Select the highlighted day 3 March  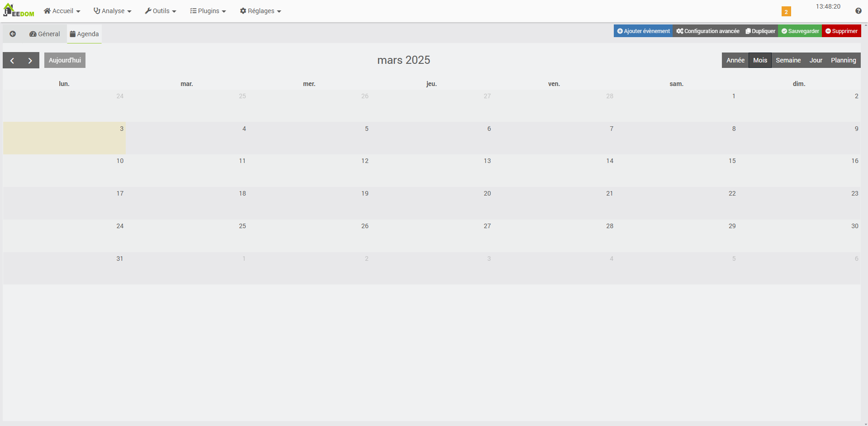pos(64,138)
